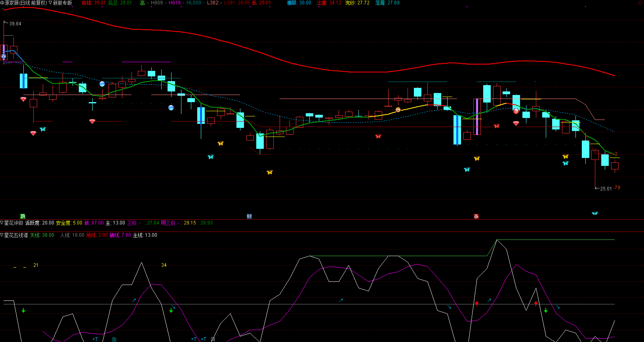The width and height of the screenshot is (644, 342).
Task: Click the 天线: 38.00 reading
Action: pos(42,235)
